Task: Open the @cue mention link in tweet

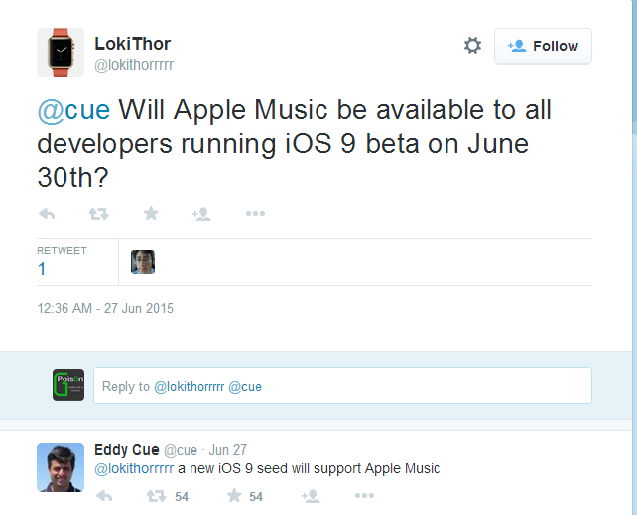Action: point(74,110)
